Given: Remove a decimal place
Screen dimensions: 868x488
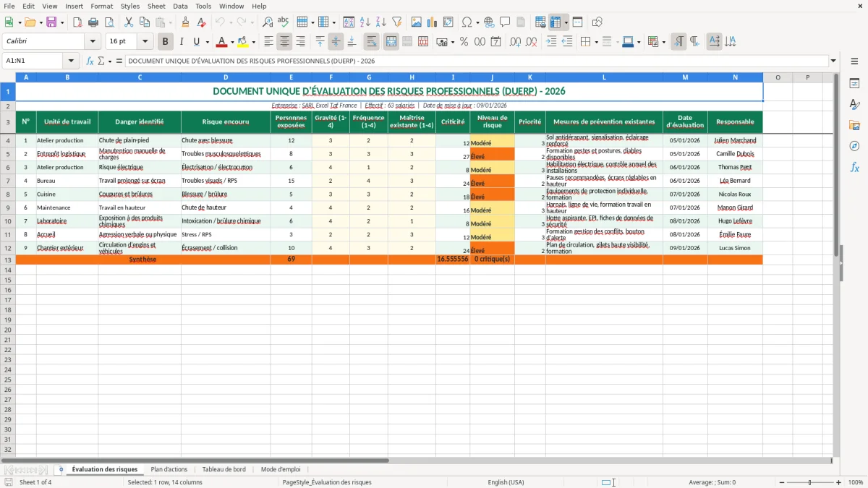Looking at the screenshot, I should [x=531, y=42].
